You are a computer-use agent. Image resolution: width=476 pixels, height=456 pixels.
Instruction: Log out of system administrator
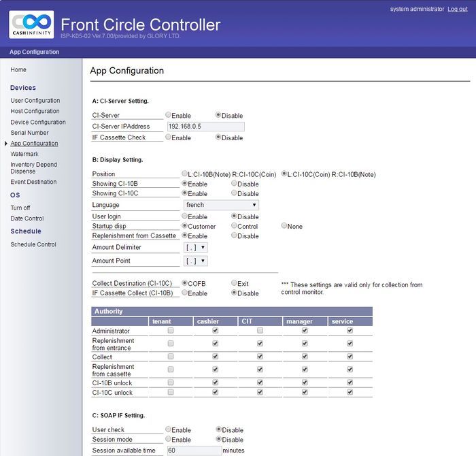point(458,9)
